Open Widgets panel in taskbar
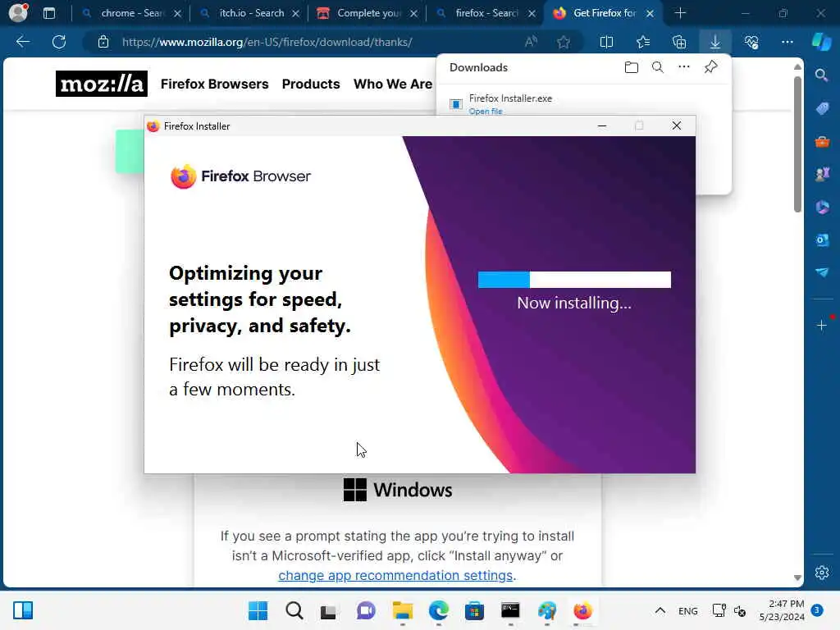The image size is (840, 630). [23, 610]
